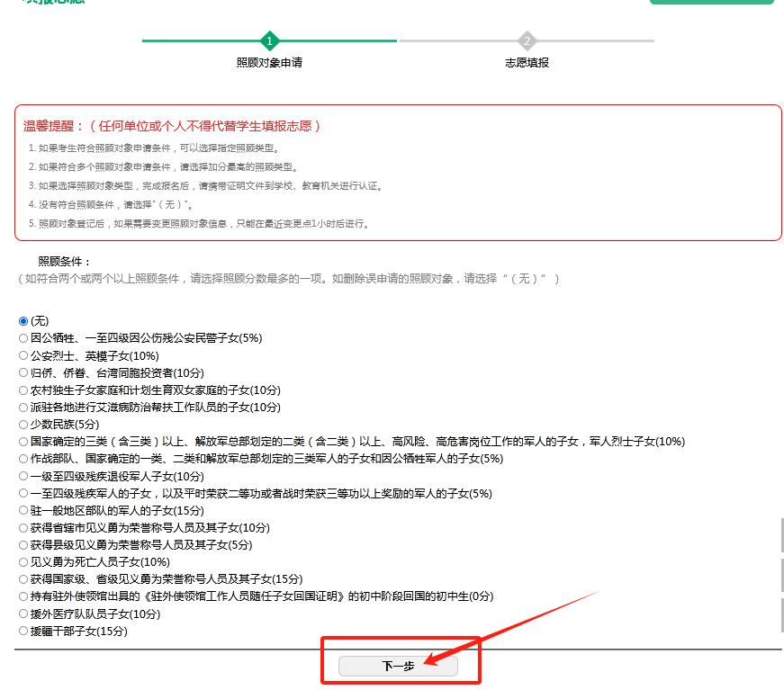This screenshot has height=690, width=784.
Task: Select 因公牺牲、一至四级因公伤残公安民警子女(5%) option
Action: click(23, 338)
